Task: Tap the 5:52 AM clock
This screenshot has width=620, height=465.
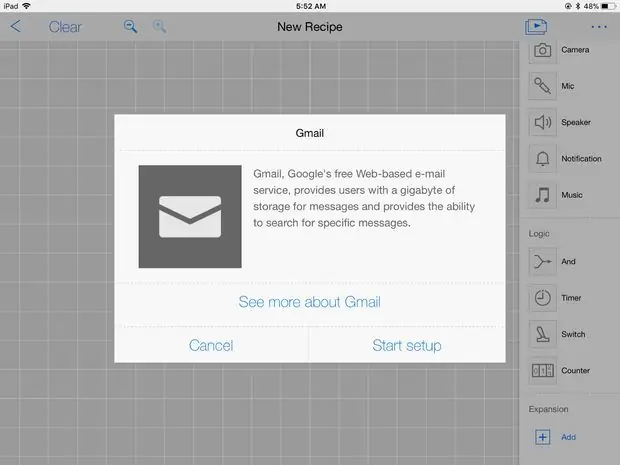Action: tap(311, 6)
